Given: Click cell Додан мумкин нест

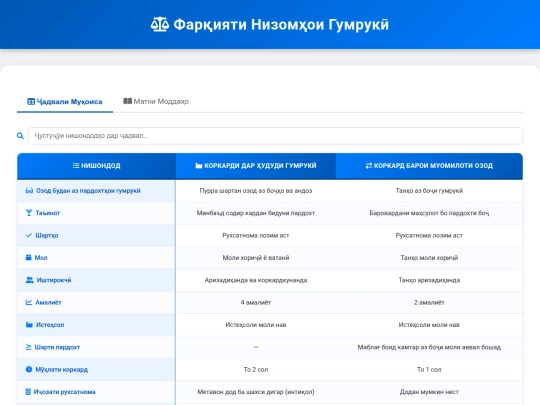Looking at the screenshot, I should coord(429,392).
